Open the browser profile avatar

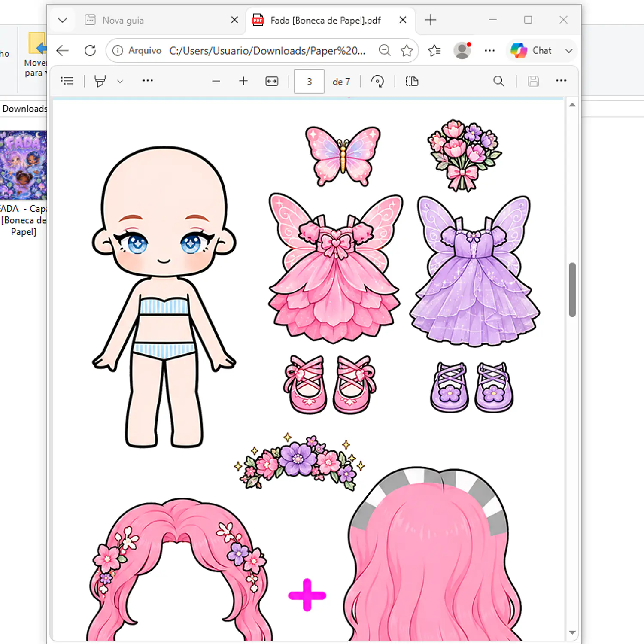point(462,51)
